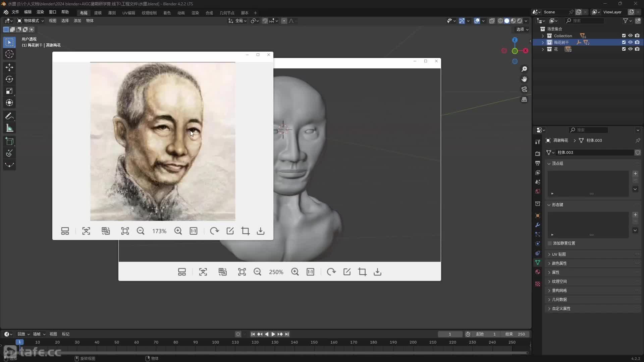Image resolution: width=644 pixels, height=362 pixels.
Task: Open the 文件 menu
Action: coord(15,12)
